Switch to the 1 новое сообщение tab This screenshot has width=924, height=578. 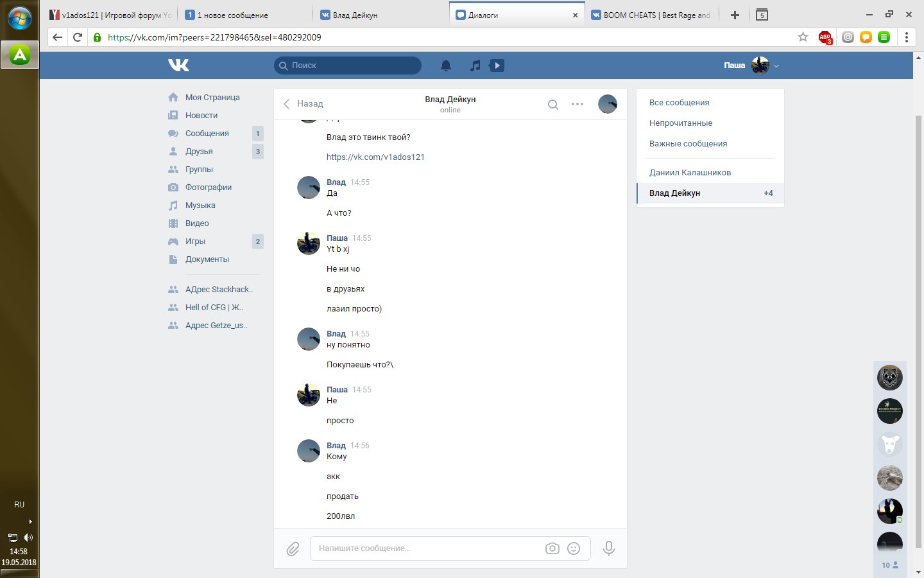[x=246, y=15]
